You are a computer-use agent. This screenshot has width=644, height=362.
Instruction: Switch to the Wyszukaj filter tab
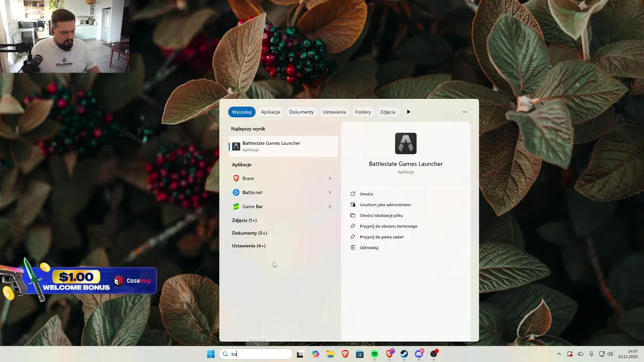click(242, 112)
